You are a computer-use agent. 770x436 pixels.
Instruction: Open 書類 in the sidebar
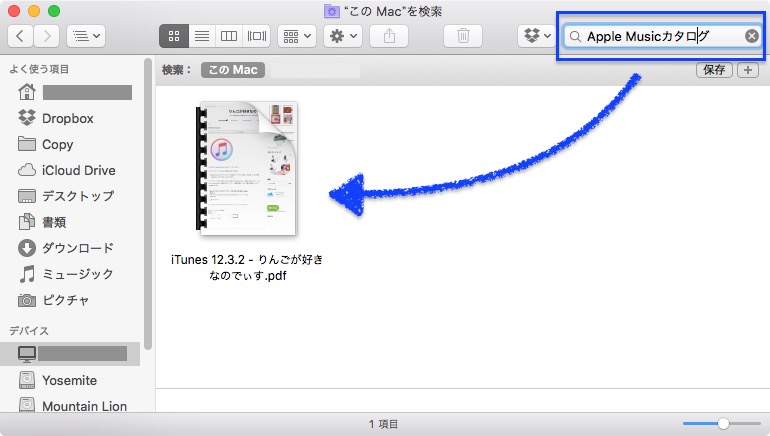click(x=42, y=222)
